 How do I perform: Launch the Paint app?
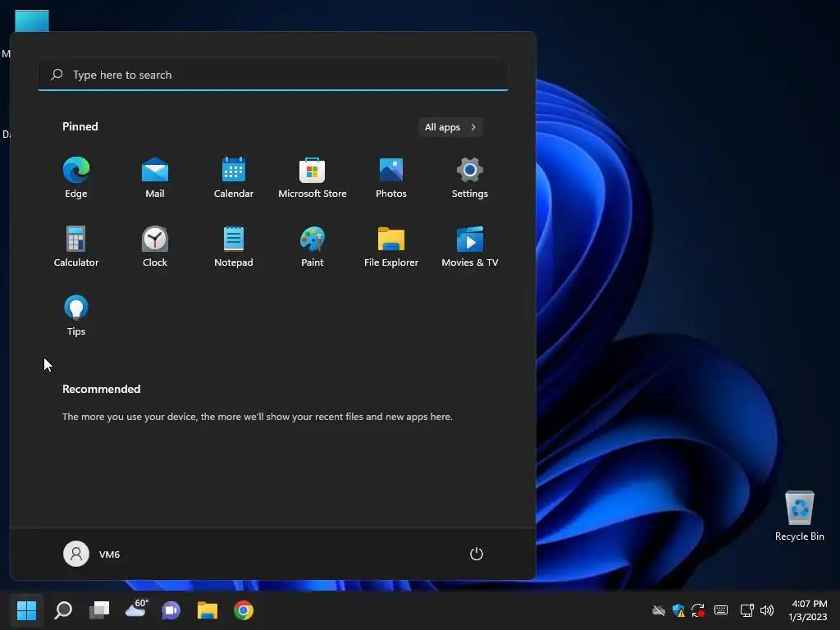[x=313, y=246]
